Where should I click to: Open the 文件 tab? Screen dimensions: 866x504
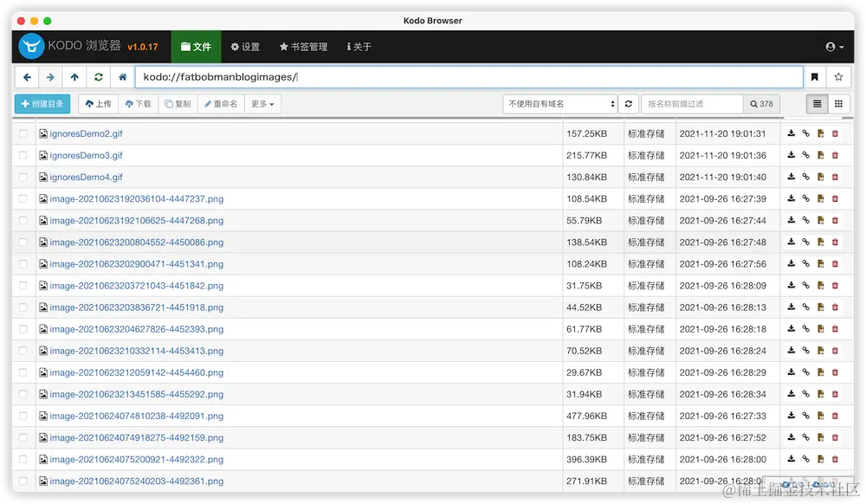196,47
